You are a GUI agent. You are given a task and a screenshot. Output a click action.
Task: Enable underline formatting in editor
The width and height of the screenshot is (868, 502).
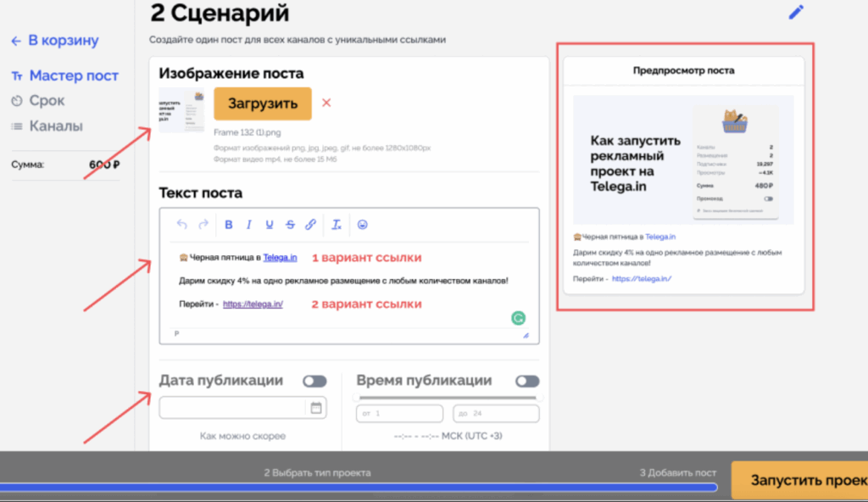(x=270, y=225)
